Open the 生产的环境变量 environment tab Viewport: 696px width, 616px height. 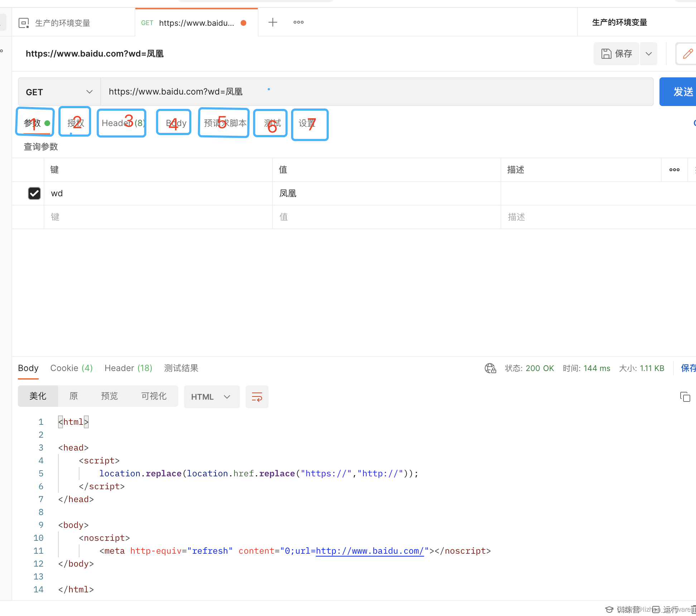[x=73, y=23]
